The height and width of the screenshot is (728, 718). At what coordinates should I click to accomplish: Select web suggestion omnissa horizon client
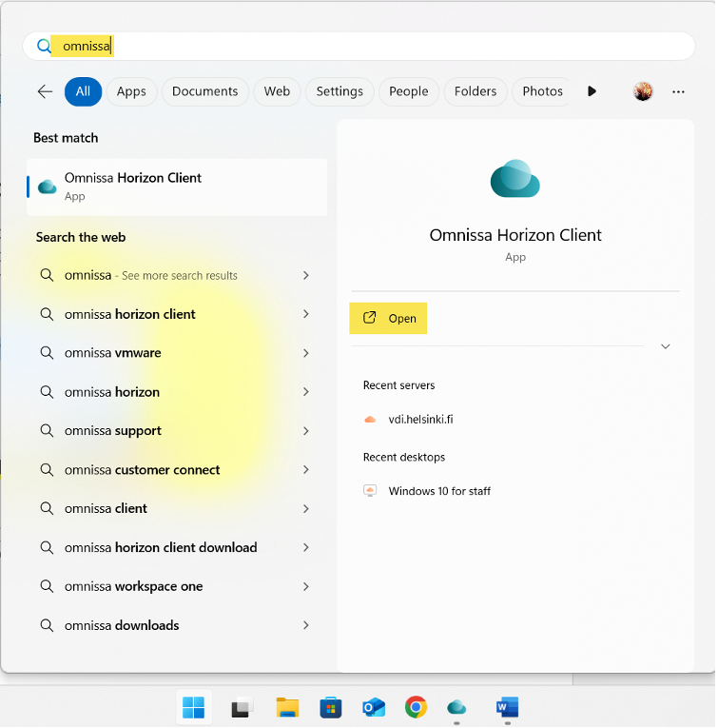pyautogui.click(x=175, y=314)
